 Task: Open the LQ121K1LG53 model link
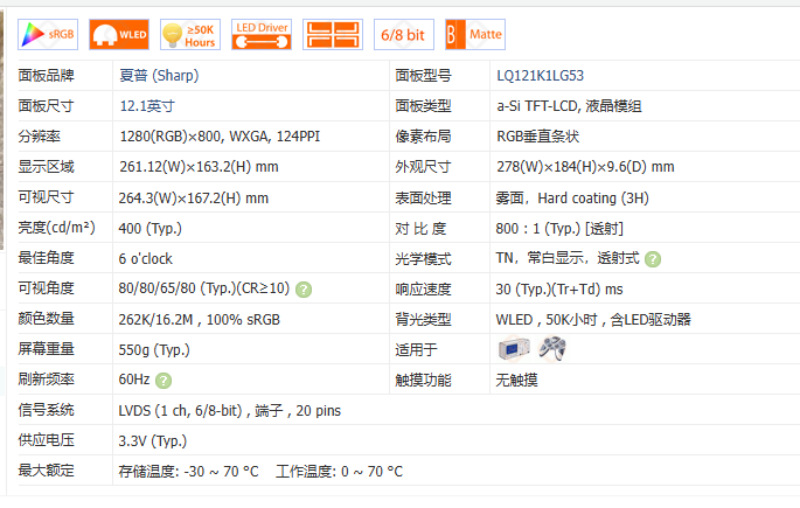[x=540, y=75]
